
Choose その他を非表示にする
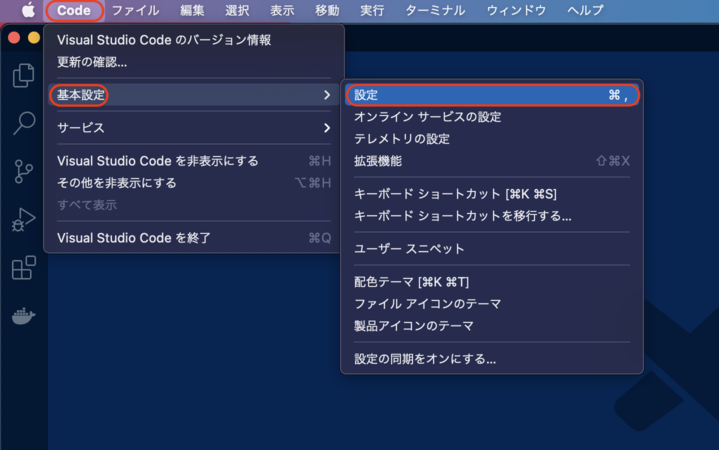[194, 183]
